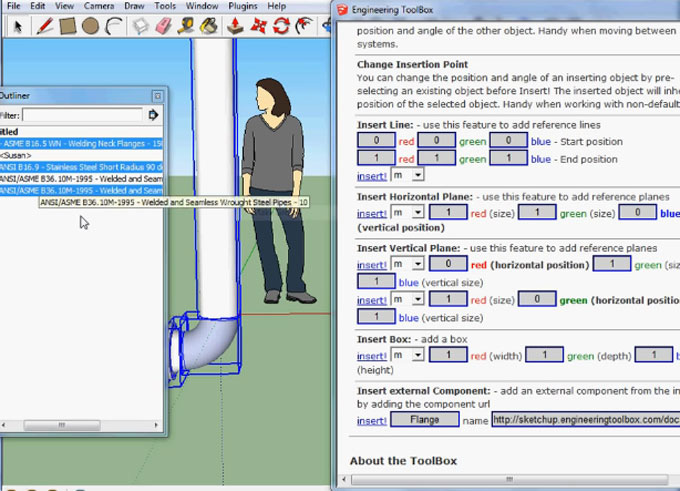Click the Start position green field

tap(436, 140)
